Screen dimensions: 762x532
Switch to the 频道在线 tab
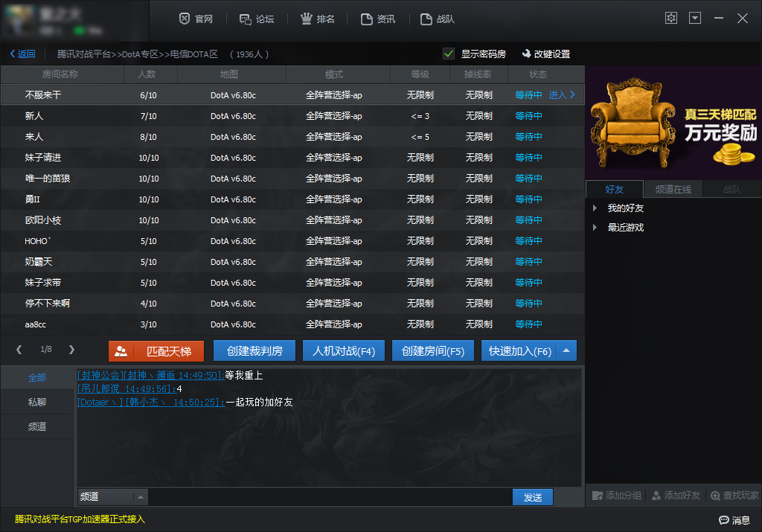click(673, 189)
